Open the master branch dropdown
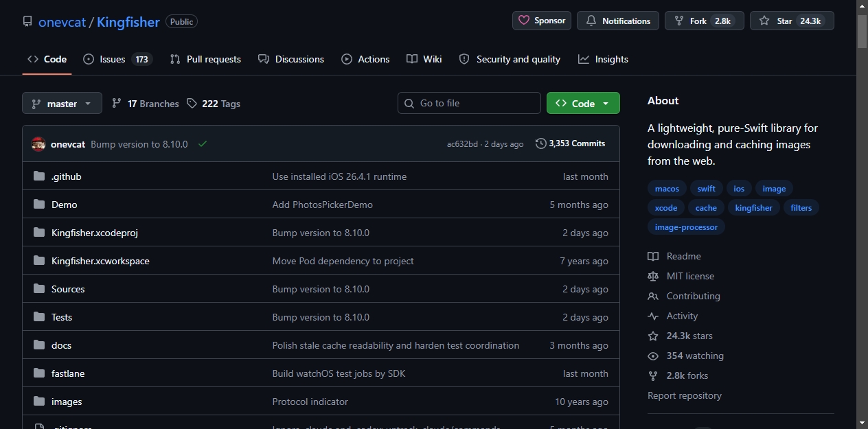Screen dimensions: 868x429 62,104
